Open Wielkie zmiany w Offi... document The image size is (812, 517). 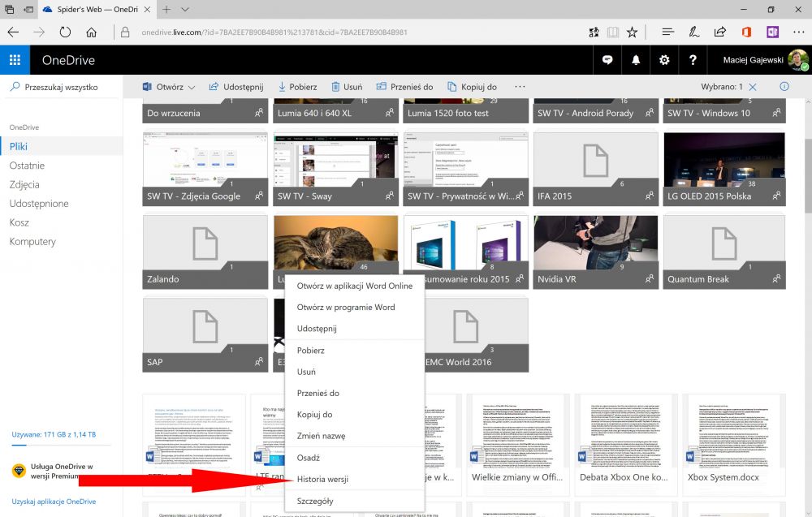click(517, 445)
